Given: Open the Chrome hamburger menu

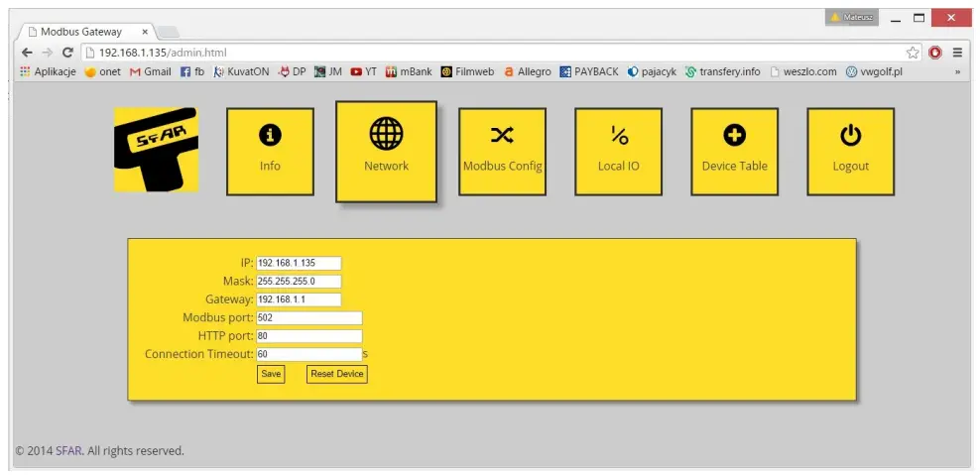Looking at the screenshot, I should click(x=957, y=53).
